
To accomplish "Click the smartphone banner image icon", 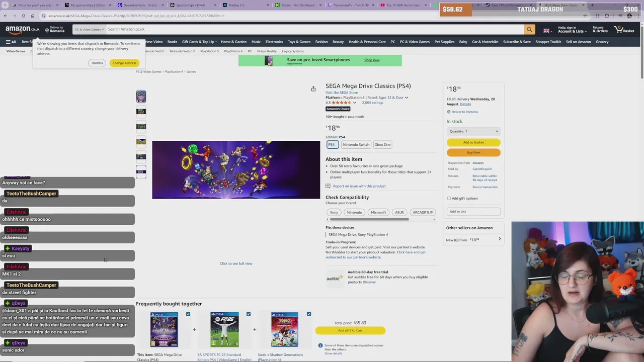I will [x=269, y=61].
